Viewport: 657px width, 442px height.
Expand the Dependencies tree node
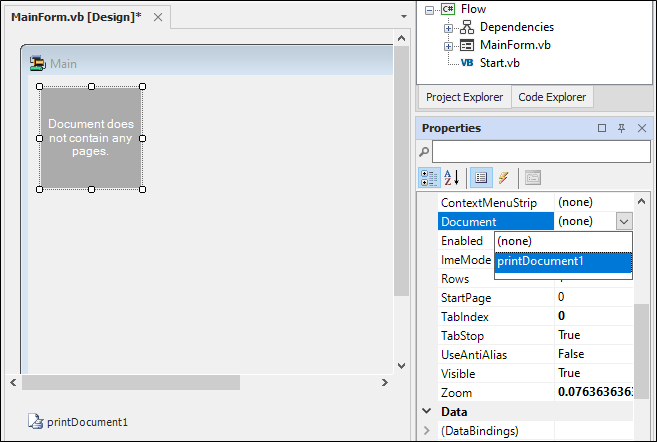(x=448, y=27)
